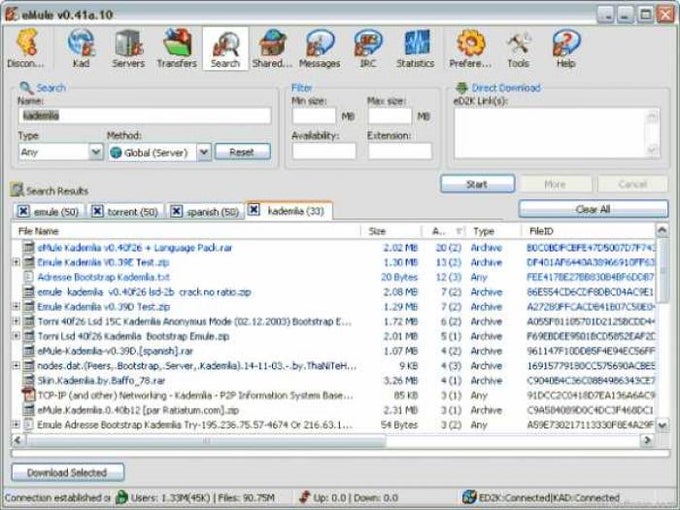The height and width of the screenshot is (510, 680).
Task: Expand Tomi Lsd 40f26 Kademlia Bootstrap Emule.zip row
Action: point(16,336)
